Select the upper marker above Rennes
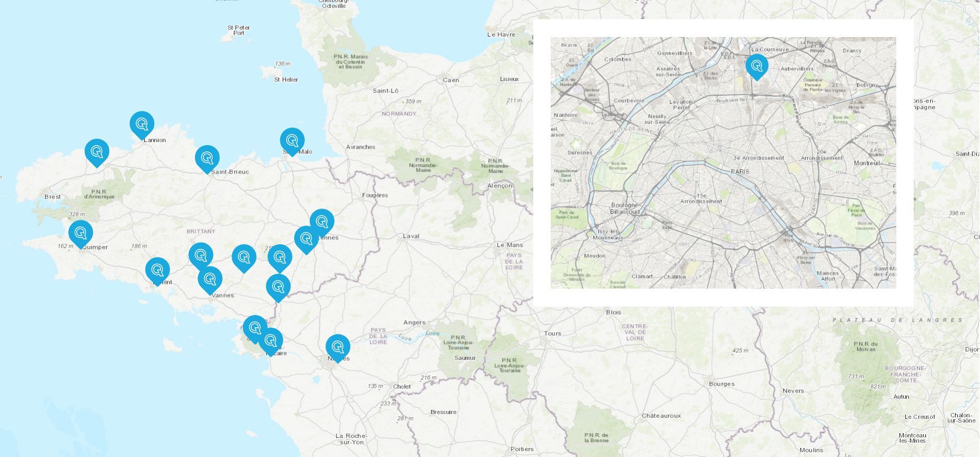Viewport: 980px width, 457px height. (x=322, y=222)
